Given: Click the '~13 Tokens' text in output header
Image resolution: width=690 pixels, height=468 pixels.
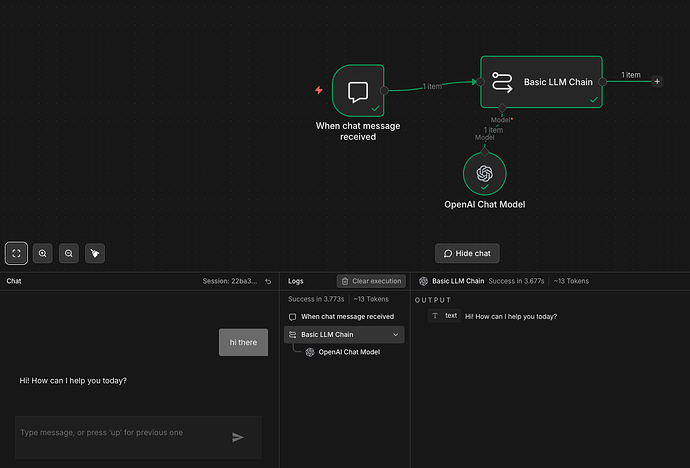Looking at the screenshot, I should [571, 281].
